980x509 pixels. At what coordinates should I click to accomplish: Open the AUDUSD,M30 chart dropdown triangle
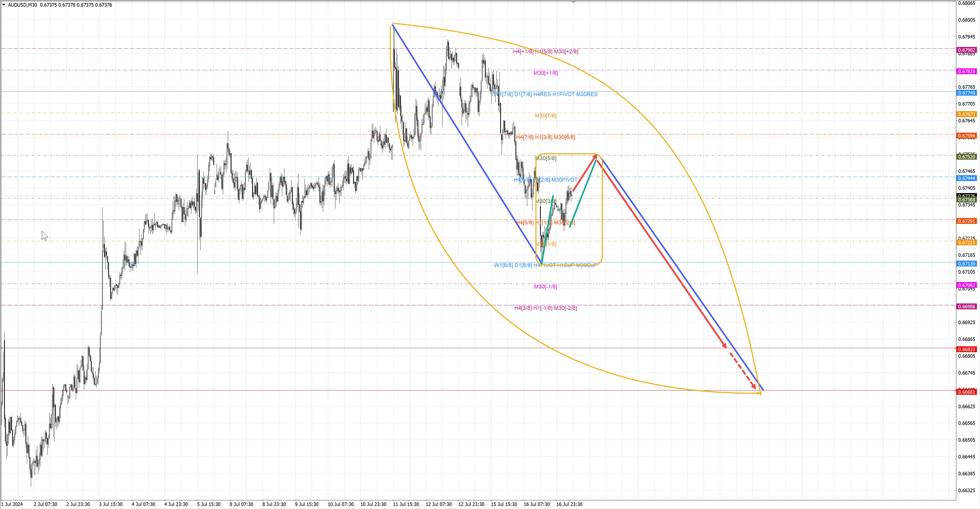(4, 5)
